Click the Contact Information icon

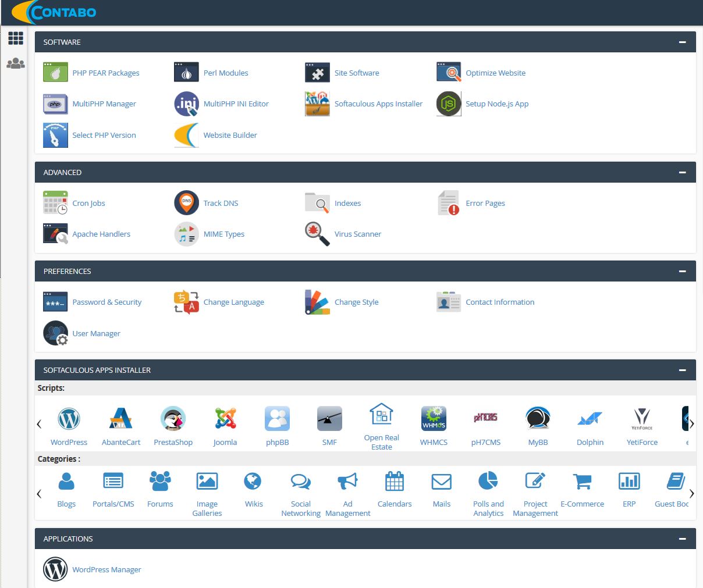pos(449,302)
